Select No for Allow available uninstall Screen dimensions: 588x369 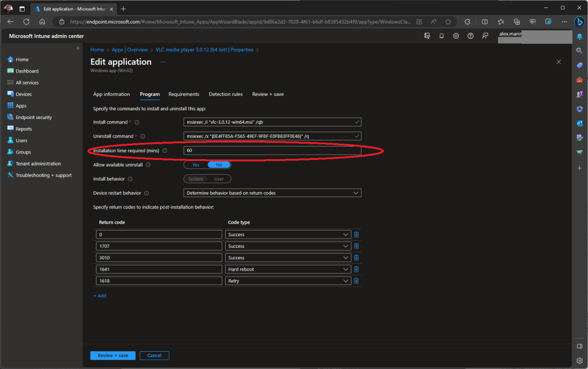(219, 164)
